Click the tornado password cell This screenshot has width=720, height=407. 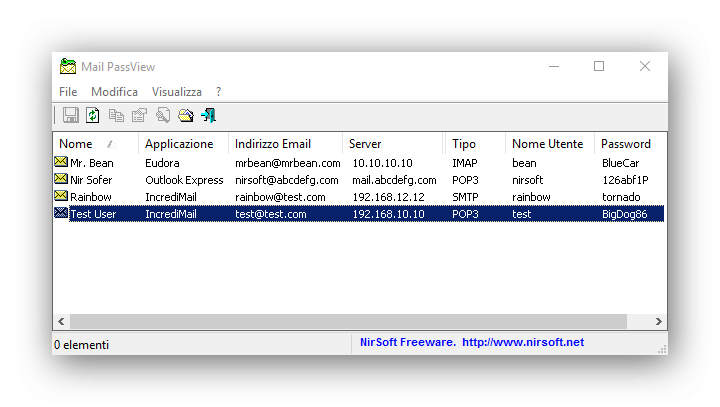point(621,197)
